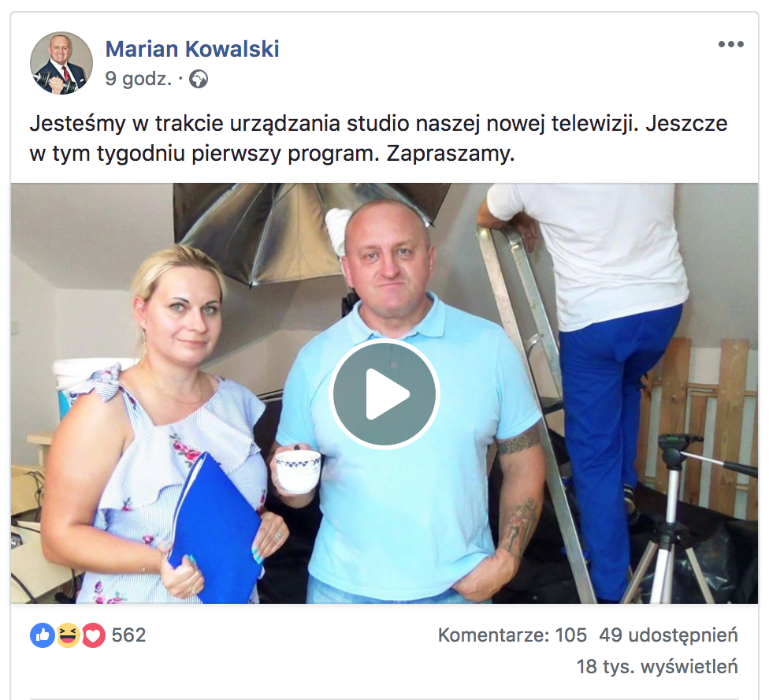The width and height of the screenshot is (769, 700).
Task: Click the blue folder held by the woman
Action: coord(216,525)
